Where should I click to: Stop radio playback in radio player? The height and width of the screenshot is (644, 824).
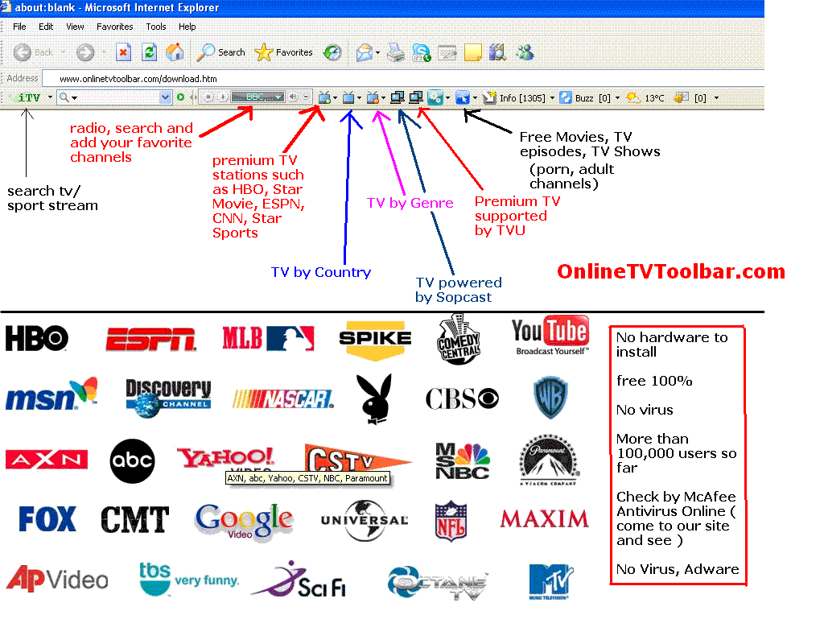(208, 97)
